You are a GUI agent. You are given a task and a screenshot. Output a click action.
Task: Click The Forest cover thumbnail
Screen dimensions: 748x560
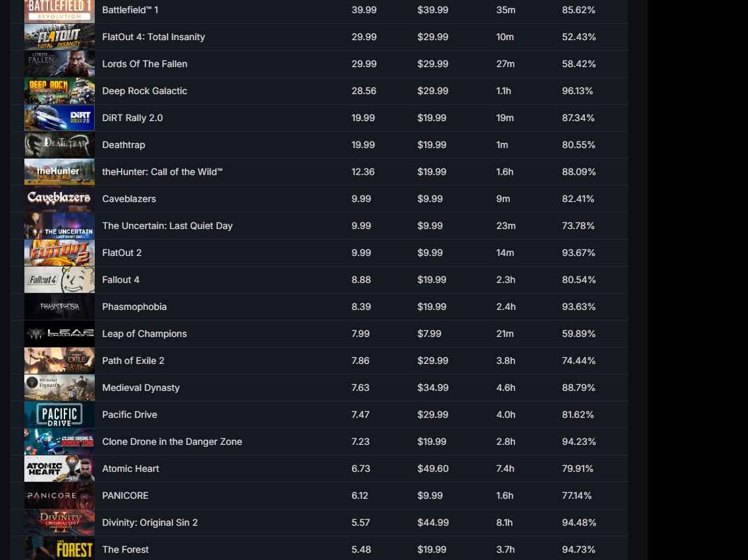pyautogui.click(x=59, y=549)
